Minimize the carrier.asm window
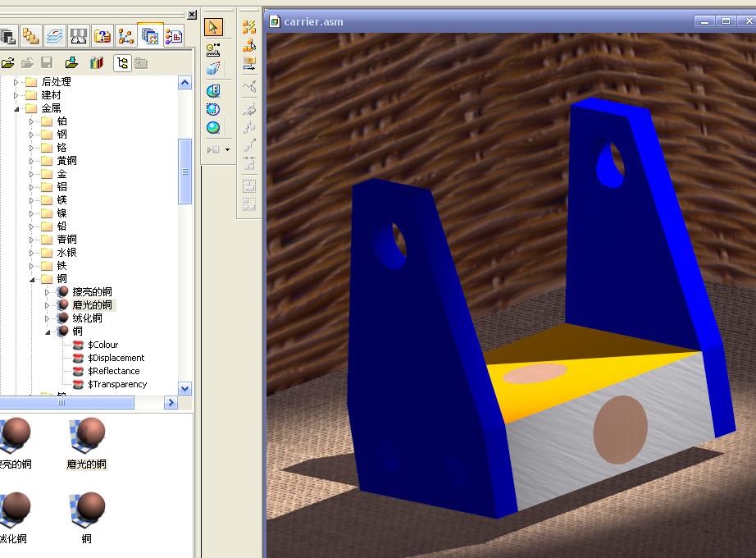This screenshot has width=756, height=558. pos(704,21)
